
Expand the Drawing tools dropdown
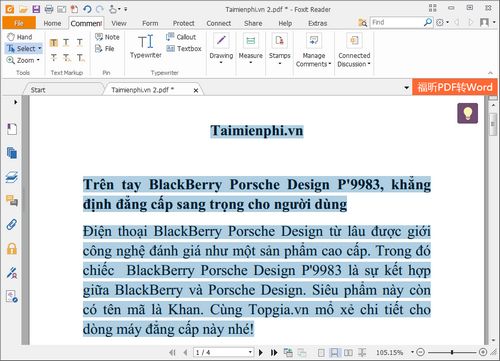pyautogui.click(x=221, y=63)
